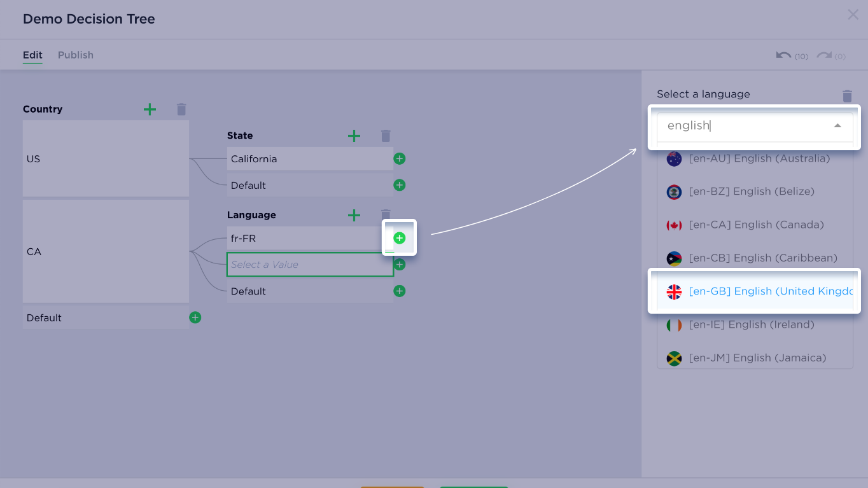Delete the Country node using trash icon
Image resolution: width=868 pixels, height=488 pixels.
point(181,109)
